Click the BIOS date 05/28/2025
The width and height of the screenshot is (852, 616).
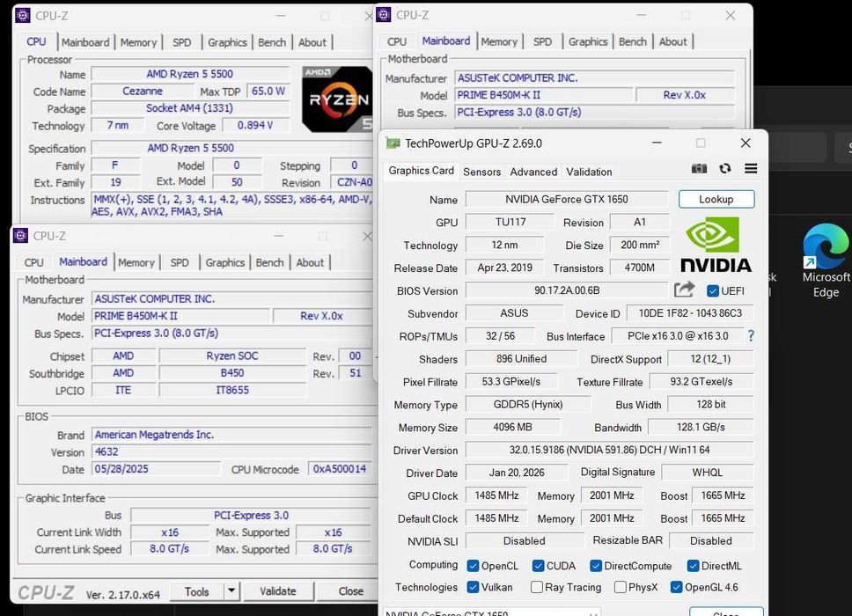click(x=156, y=469)
